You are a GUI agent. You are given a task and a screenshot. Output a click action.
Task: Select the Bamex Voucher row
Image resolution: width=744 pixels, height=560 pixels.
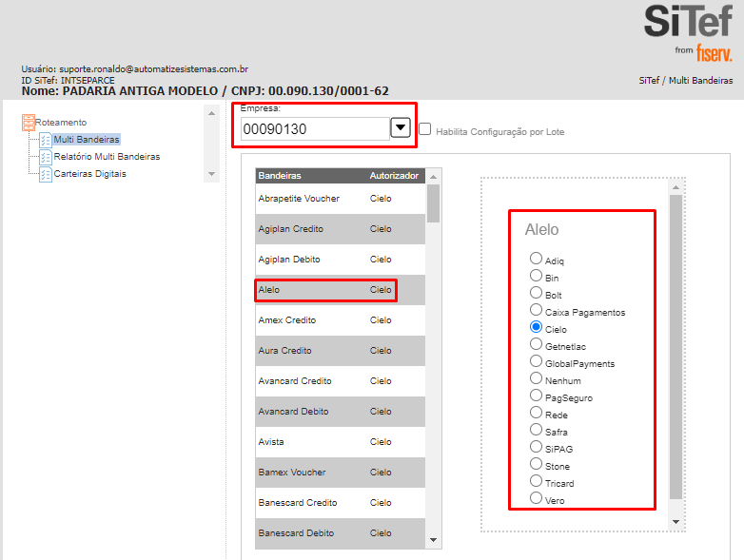[x=341, y=473]
